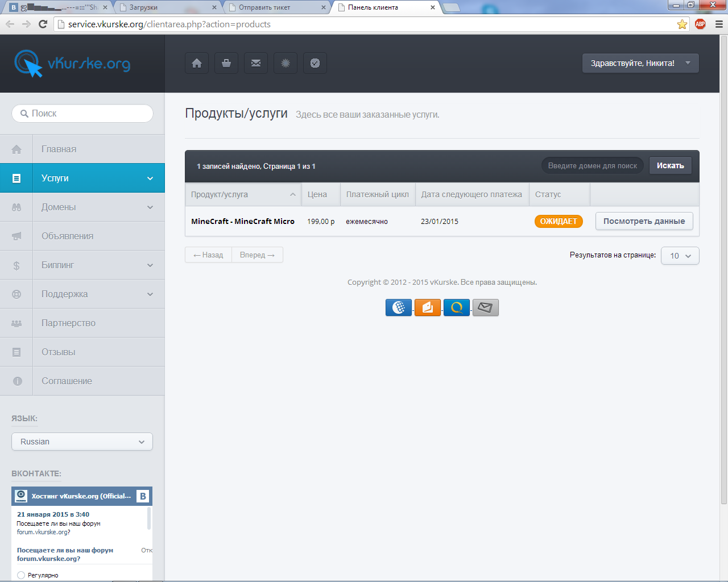Sort by the Продукт/услуга column header
This screenshot has height=582, width=728.
pos(243,194)
